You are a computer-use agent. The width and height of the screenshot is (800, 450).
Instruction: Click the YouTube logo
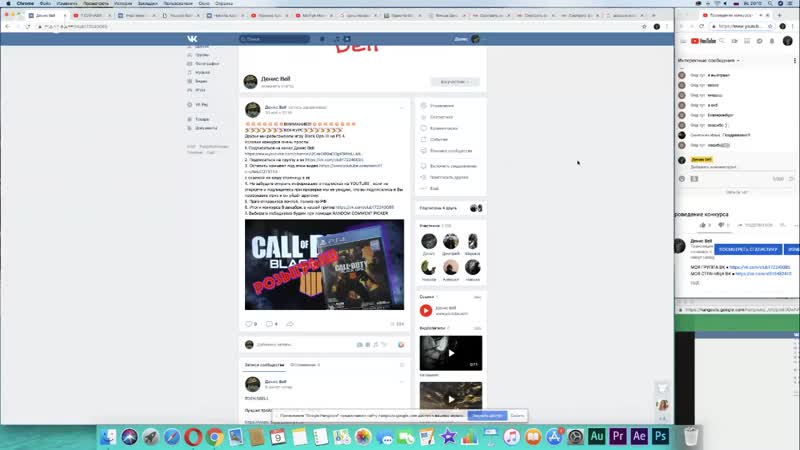(x=704, y=41)
